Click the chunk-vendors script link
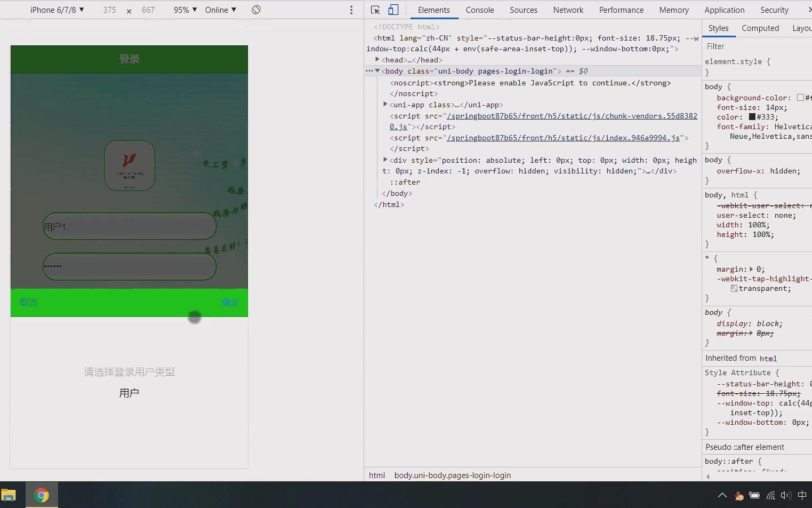 pos(543,121)
